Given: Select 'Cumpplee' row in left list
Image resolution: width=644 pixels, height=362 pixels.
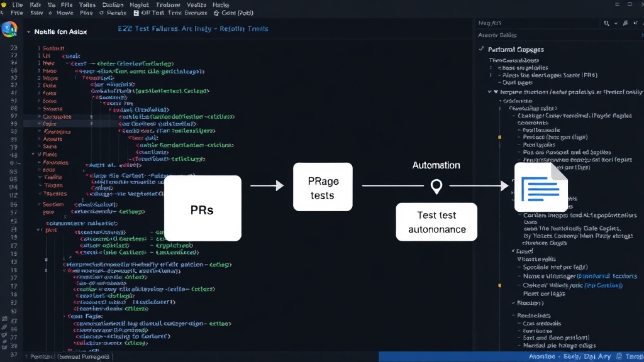Looking at the screenshot, I should tap(57, 116).
